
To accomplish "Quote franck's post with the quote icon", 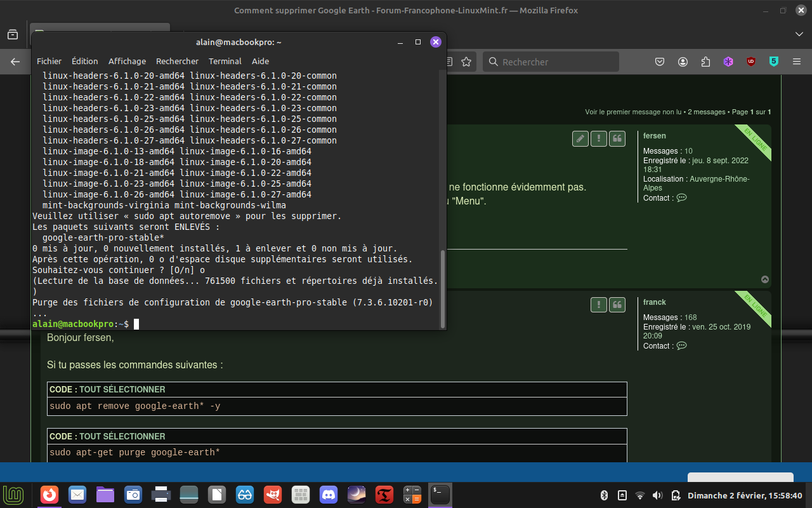I will pos(617,305).
